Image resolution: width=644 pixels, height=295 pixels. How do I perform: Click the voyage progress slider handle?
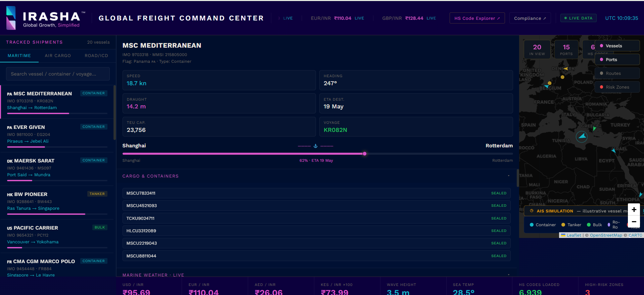(365, 154)
